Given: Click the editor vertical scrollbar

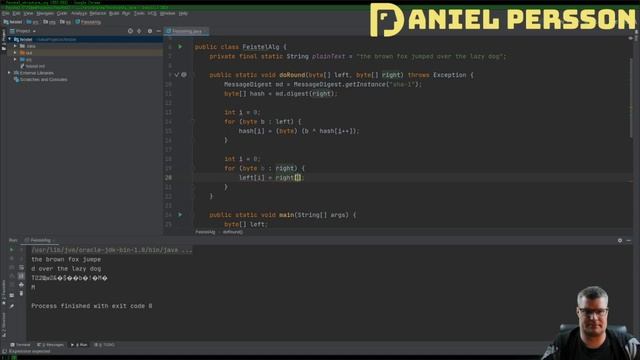Looking at the screenshot, I should [631, 98].
